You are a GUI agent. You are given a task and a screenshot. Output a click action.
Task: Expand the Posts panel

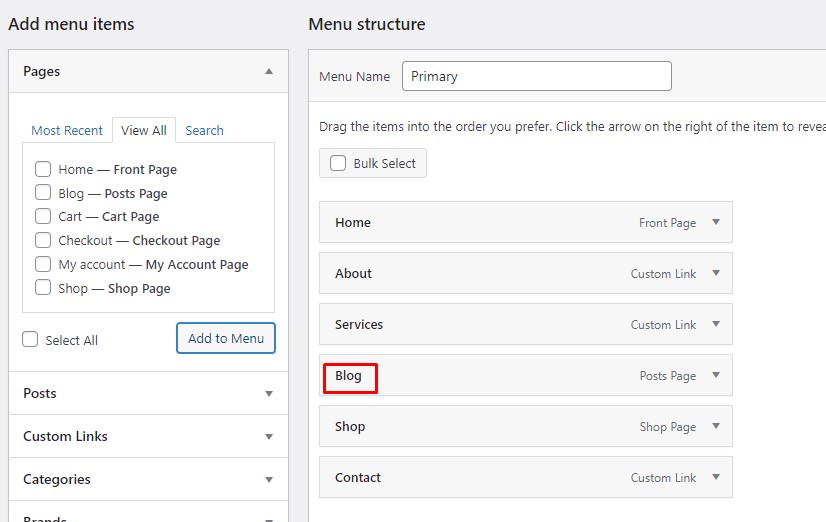[x=269, y=393]
